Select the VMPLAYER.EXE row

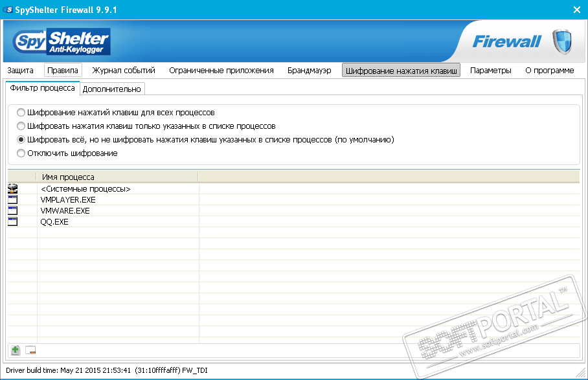(293, 199)
